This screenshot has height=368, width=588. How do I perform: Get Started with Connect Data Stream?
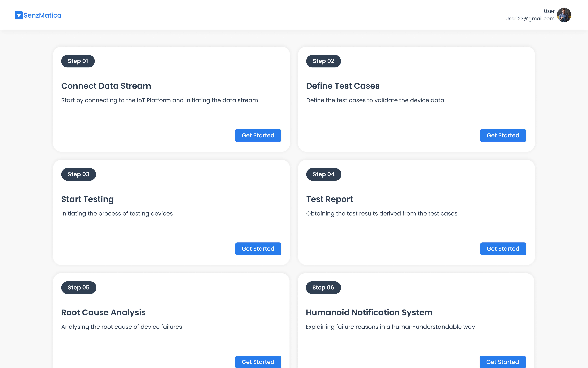tap(258, 135)
